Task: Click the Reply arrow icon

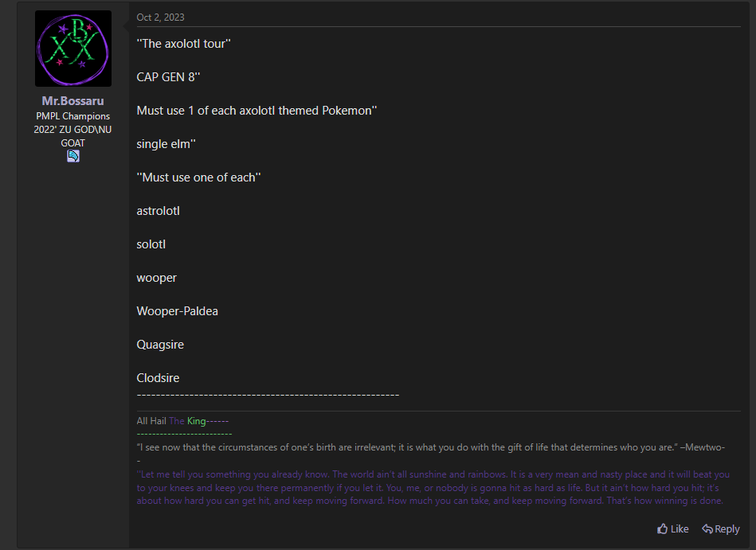Action: 707,529
